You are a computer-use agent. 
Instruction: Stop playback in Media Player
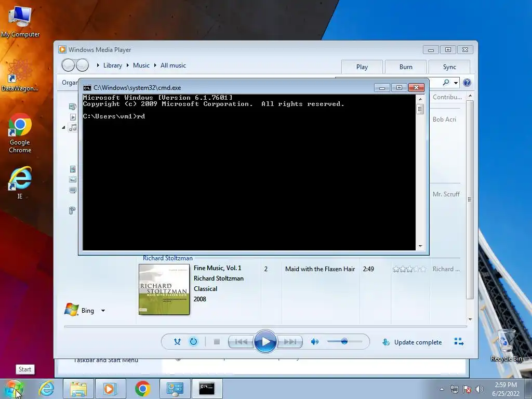click(217, 342)
